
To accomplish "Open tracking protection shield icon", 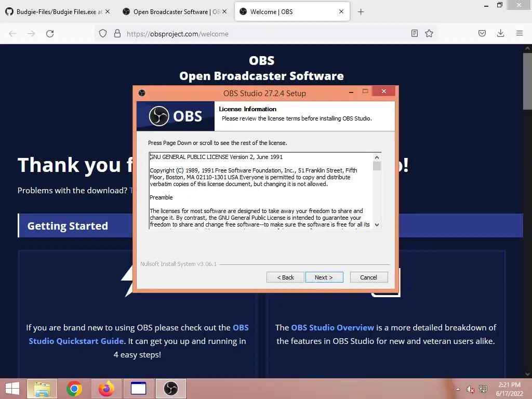I will tap(103, 33).
